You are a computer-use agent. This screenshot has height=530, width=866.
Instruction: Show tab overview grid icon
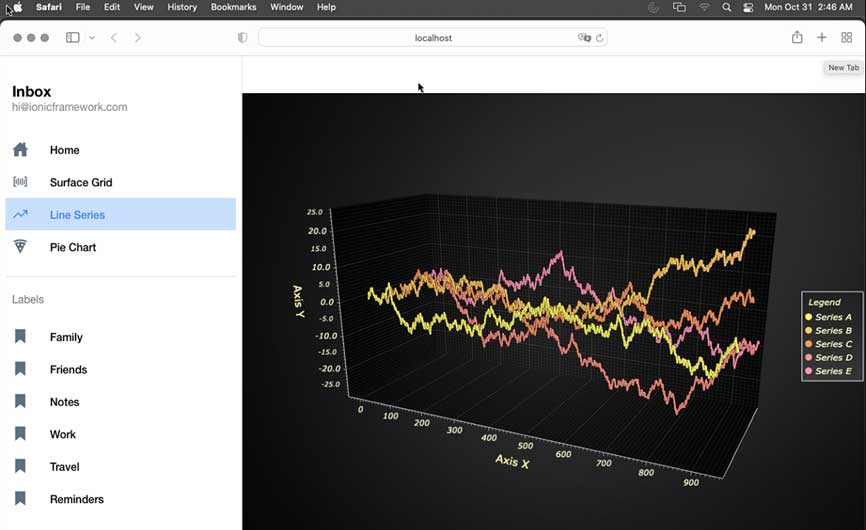(x=847, y=37)
